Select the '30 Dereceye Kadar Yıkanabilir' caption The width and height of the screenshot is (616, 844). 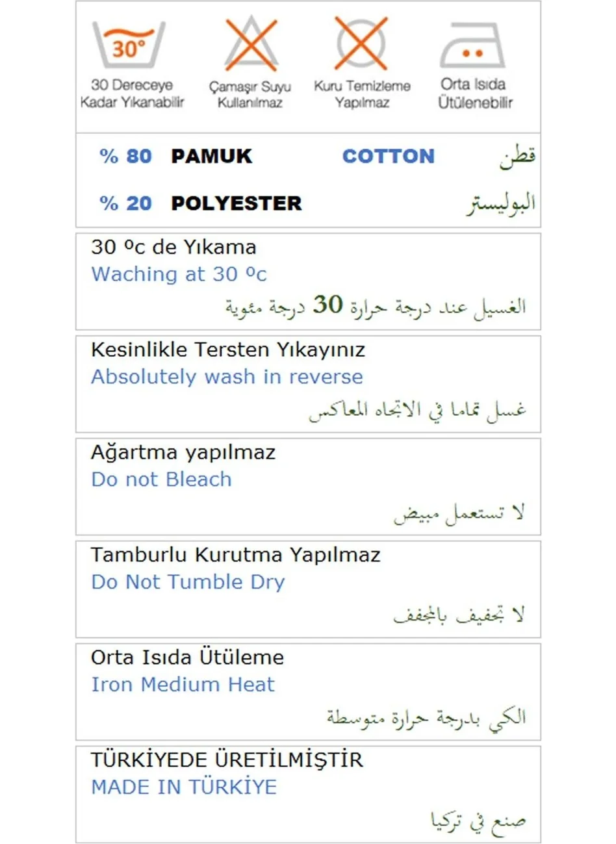point(132,93)
